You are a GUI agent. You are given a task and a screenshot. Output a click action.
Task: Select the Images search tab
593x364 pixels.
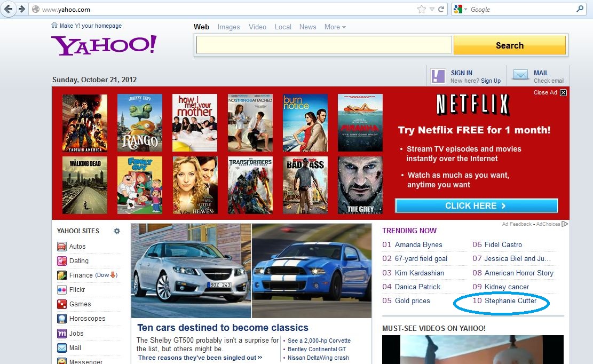coord(228,27)
